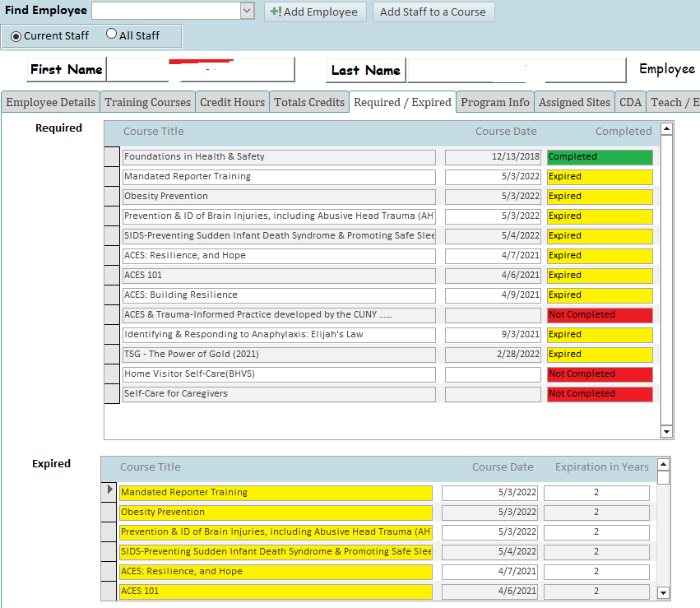Click row selector for Foundations in Health & Safety
700x608 pixels.
[112, 157]
